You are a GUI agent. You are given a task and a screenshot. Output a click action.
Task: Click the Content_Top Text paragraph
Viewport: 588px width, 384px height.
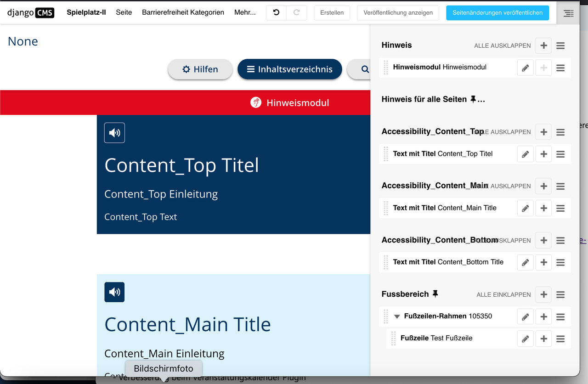tap(141, 217)
